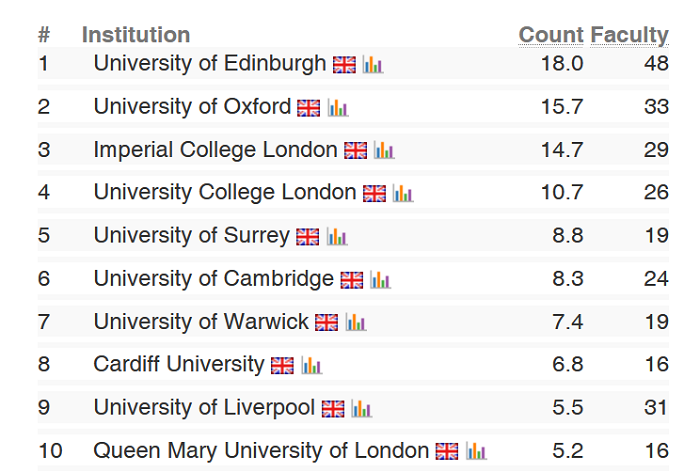
Task: Expand the University of Cambridge faculty list
Action: (x=213, y=279)
